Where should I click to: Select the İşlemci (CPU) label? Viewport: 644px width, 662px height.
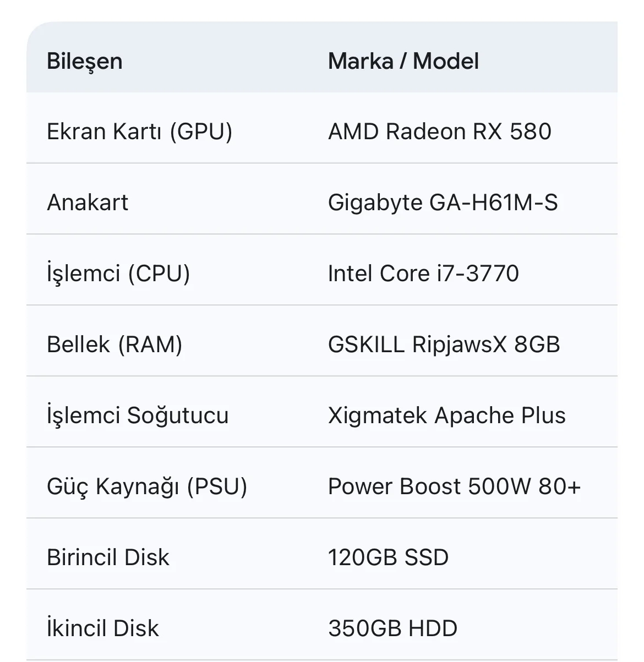(x=118, y=273)
